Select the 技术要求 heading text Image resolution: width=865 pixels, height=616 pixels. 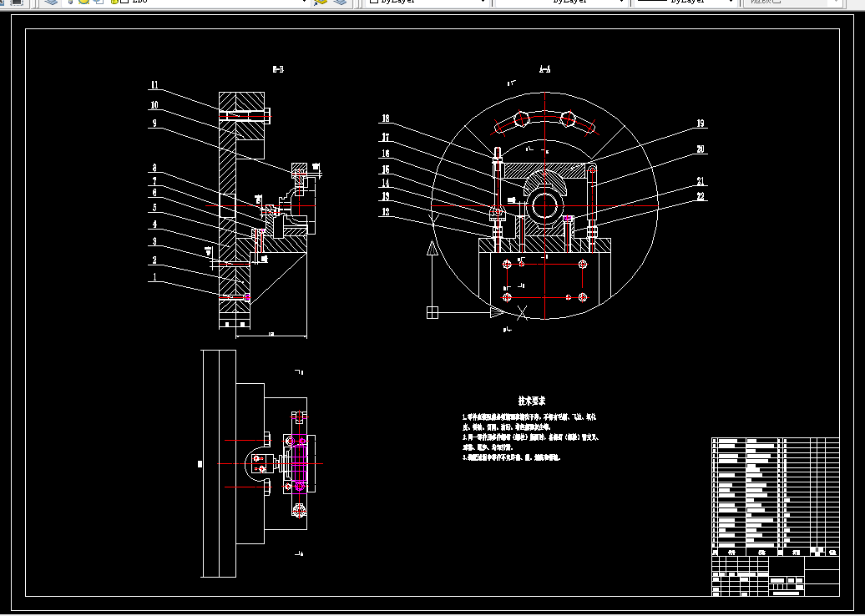click(x=532, y=401)
